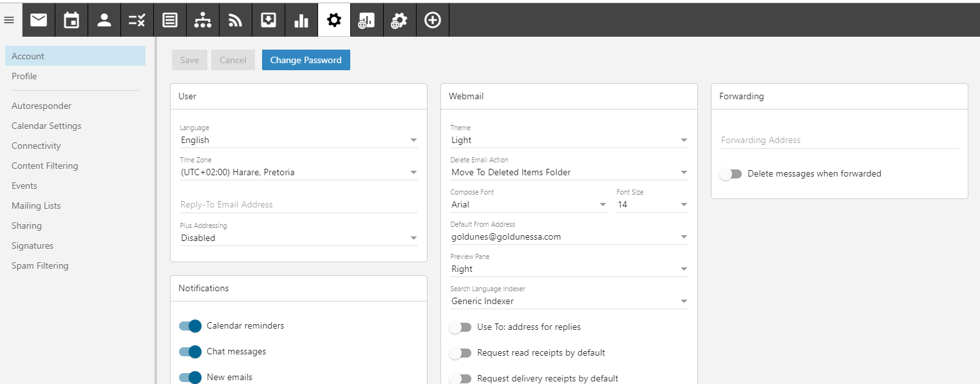Toggle Calendar reminders notifications

pyautogui.click(x=191, y=326)
